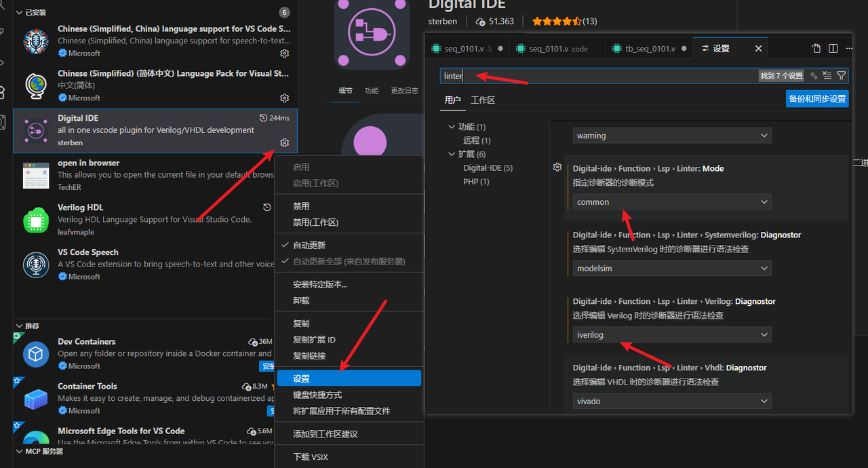The image size is (868, 468).
Task: Toggle 自动更新 checked menu item
Action: point(309,245)
